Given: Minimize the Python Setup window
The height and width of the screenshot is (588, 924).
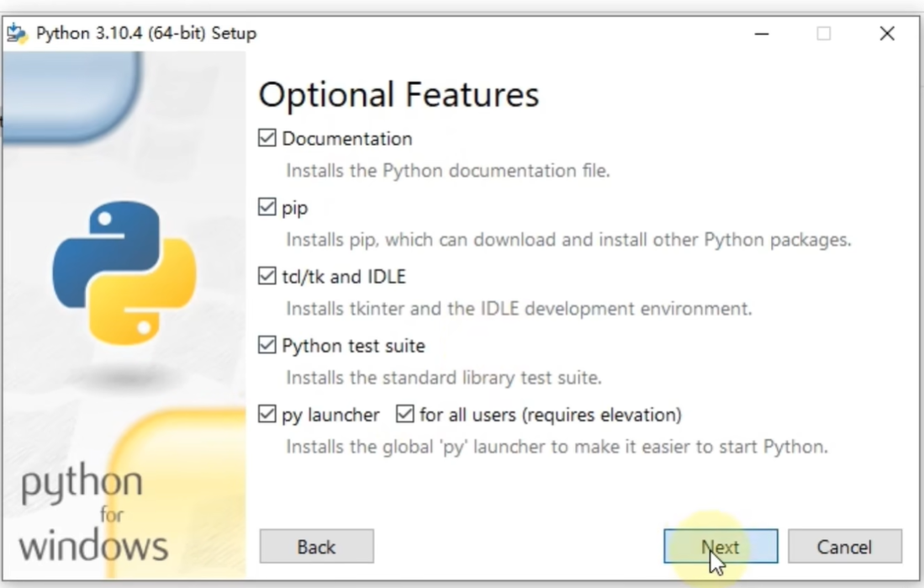Looking at the screenshot, I should [x=762, y=34].
